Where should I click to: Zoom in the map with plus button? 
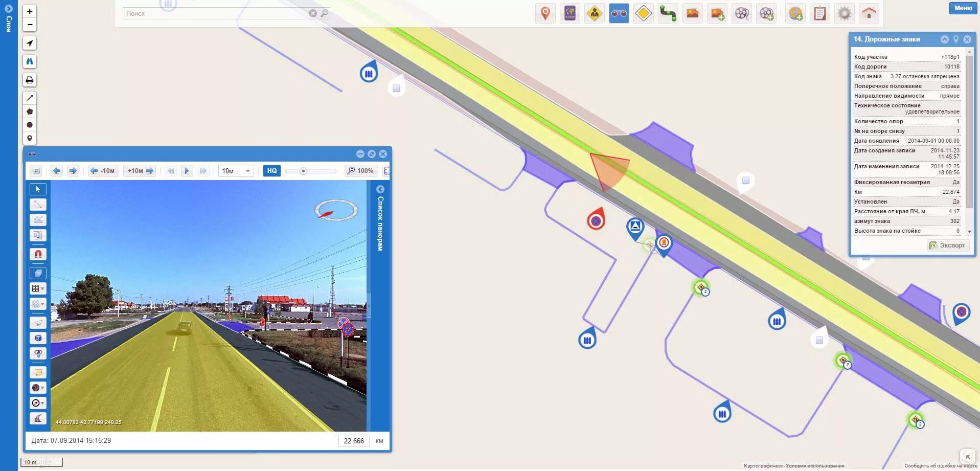30,11
